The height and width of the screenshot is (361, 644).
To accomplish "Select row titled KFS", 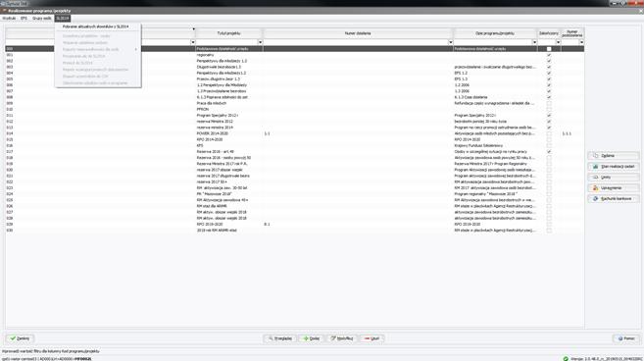I will 294,145.
